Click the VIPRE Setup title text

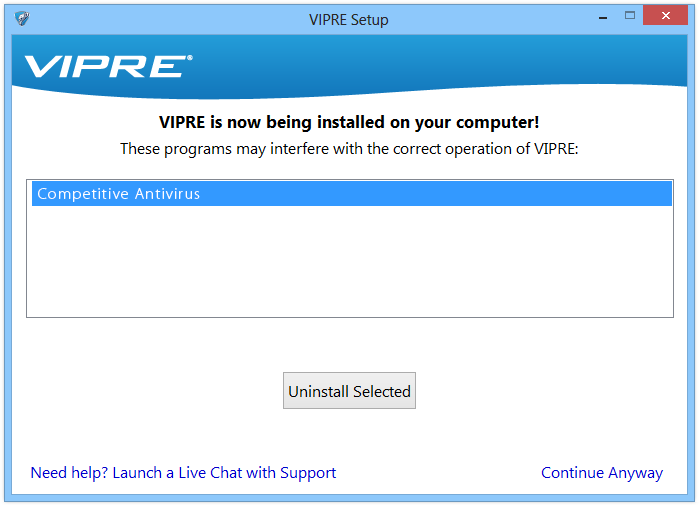349,20
